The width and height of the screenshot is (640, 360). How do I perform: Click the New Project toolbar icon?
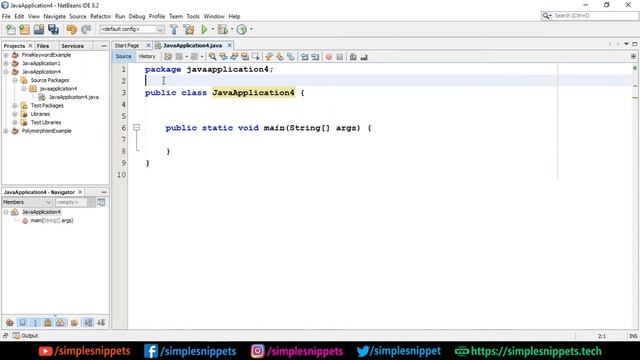click(x=24, y=29)
